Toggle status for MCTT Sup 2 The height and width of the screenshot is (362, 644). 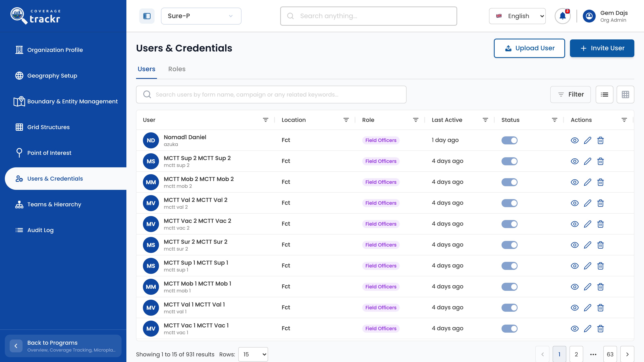[x=509, y=161]
